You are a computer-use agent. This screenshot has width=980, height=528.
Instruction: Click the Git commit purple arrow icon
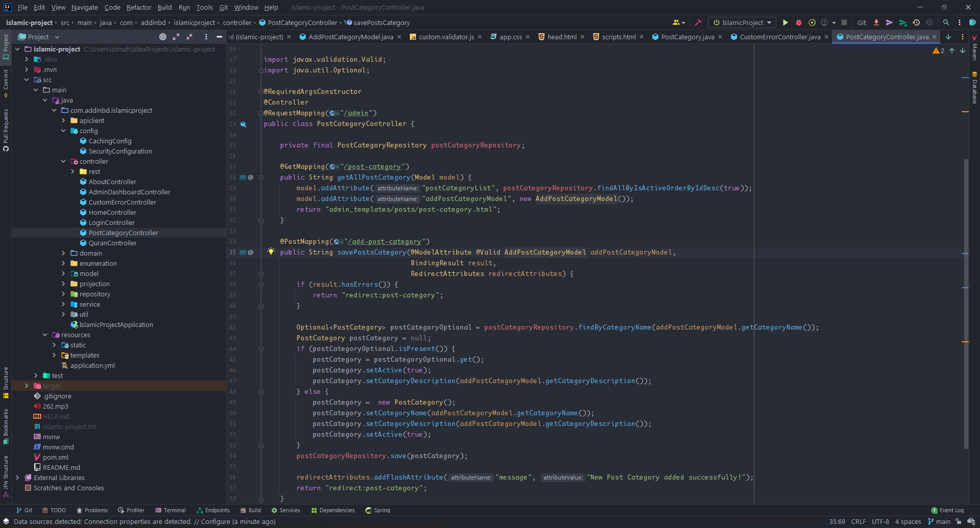point(890,22)
